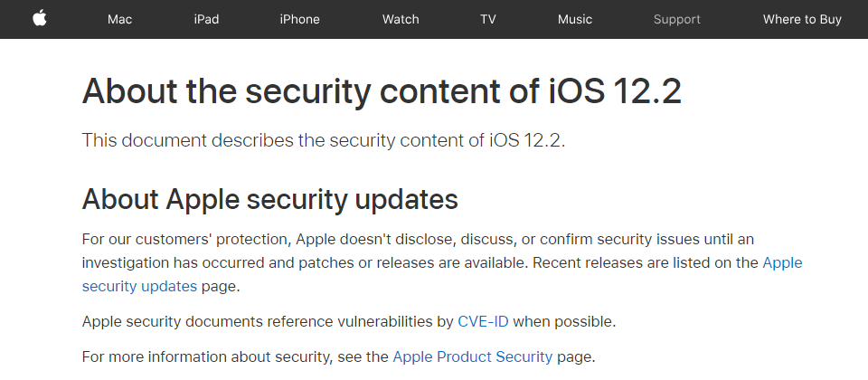Click the 'This document describes' subtitle text
The height and width of the screenshot is (380, 868).
coord(187,140)
